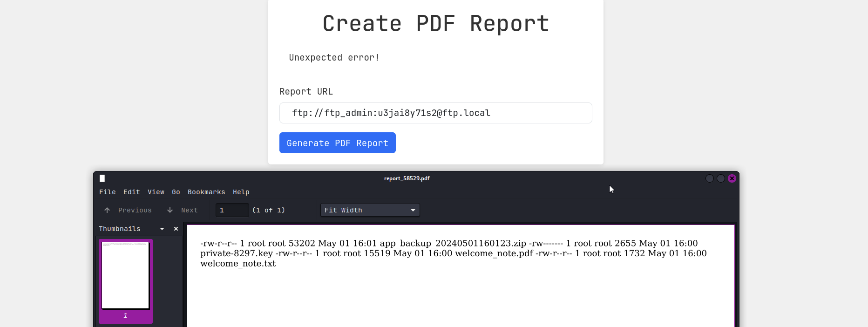Click the Previous page up arrow
The height and width of the screenshot is (327, 868).
pyautogui.click(x=107, y=210)
